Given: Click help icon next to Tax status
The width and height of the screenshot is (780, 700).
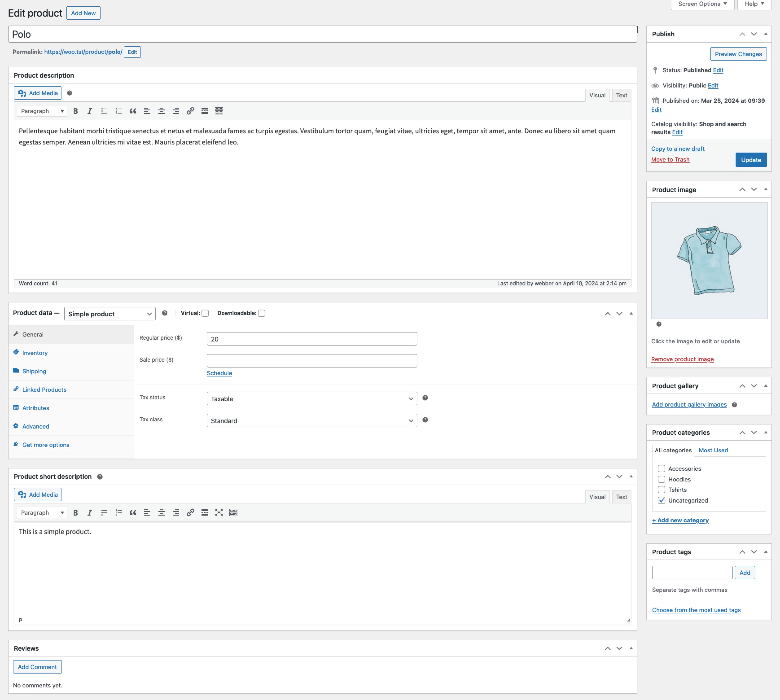Looking at the screenshot, I should tap(425, 398).
